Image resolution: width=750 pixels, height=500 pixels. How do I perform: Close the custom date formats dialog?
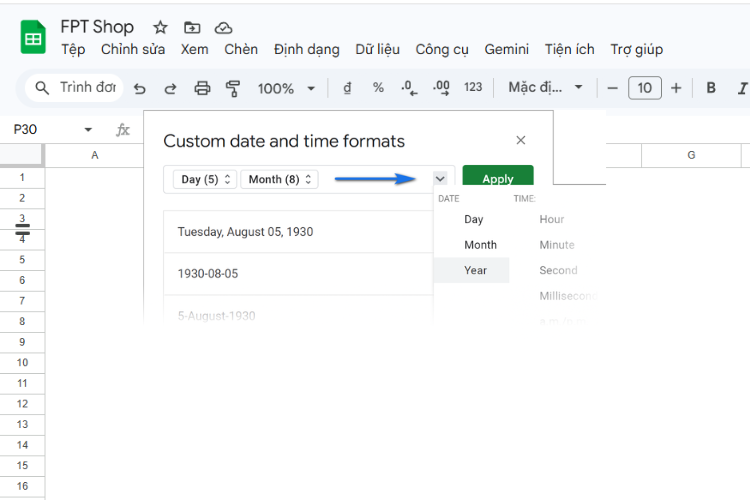[x=521, y=140]
